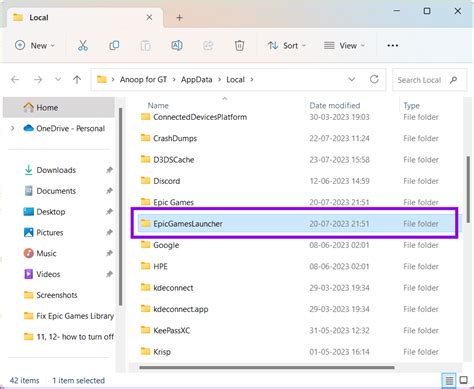This screenshot has height=389, width=474.
Task: Open the See more three-dots menu
Action: (392, 45)
